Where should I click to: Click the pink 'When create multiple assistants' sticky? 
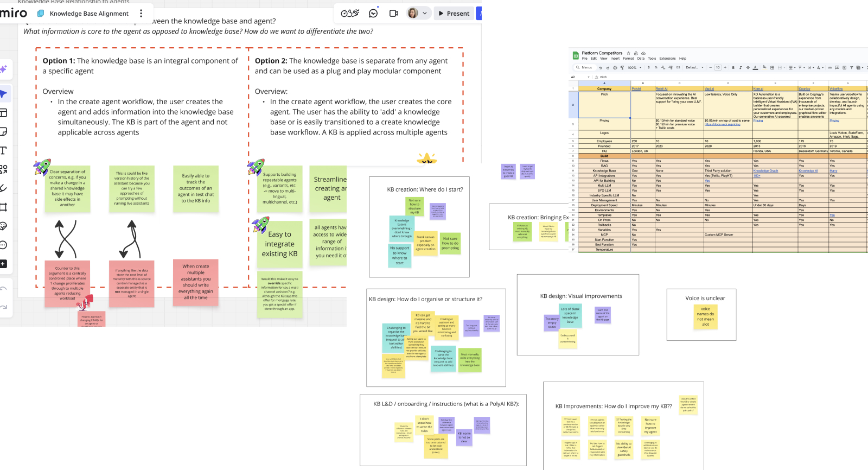pyautogui.click(x=196, y=282)
